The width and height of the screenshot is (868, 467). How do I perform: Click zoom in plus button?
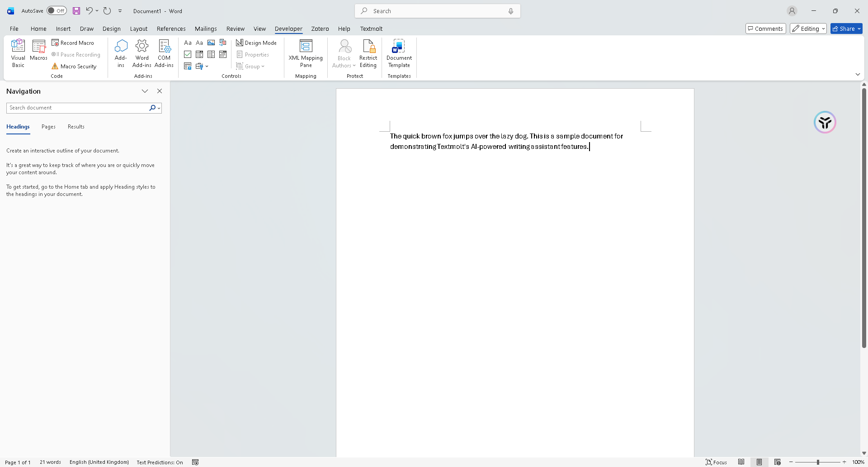coord(844,462)
